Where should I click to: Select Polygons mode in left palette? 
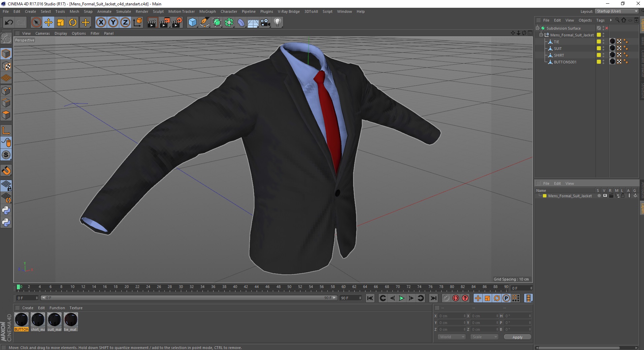pyautogui.click(x=6, y=115)
